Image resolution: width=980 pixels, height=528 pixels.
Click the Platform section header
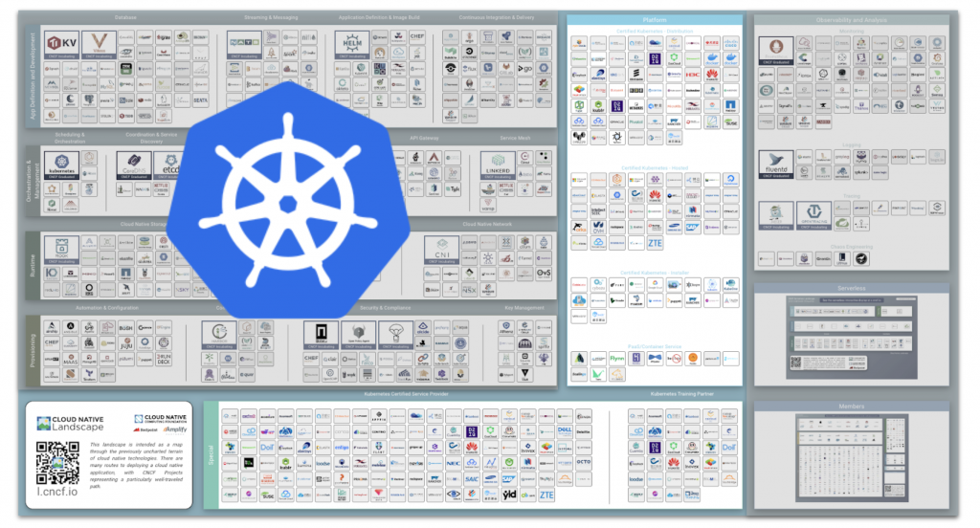pos(655,20)
